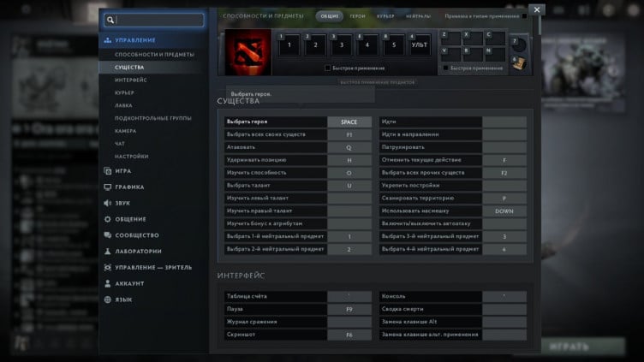Viewport: 644px width, 362px height.
Task: Open the Игра settings section
Action: click(x=122, y=171)
